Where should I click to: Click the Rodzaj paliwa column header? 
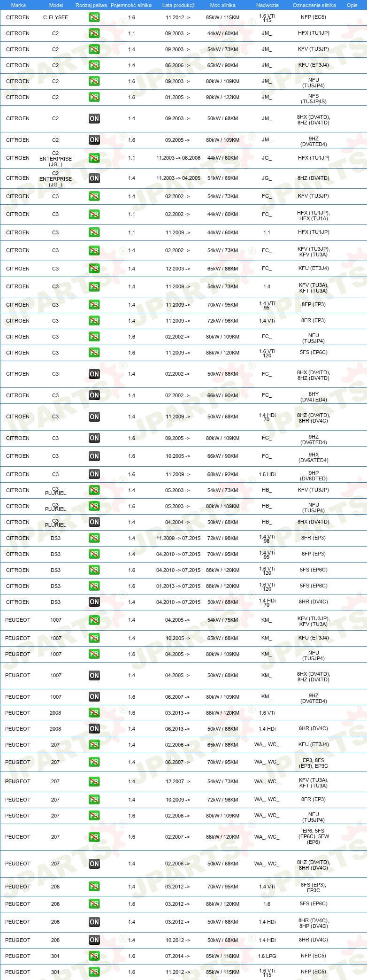[x=91, y=5]
